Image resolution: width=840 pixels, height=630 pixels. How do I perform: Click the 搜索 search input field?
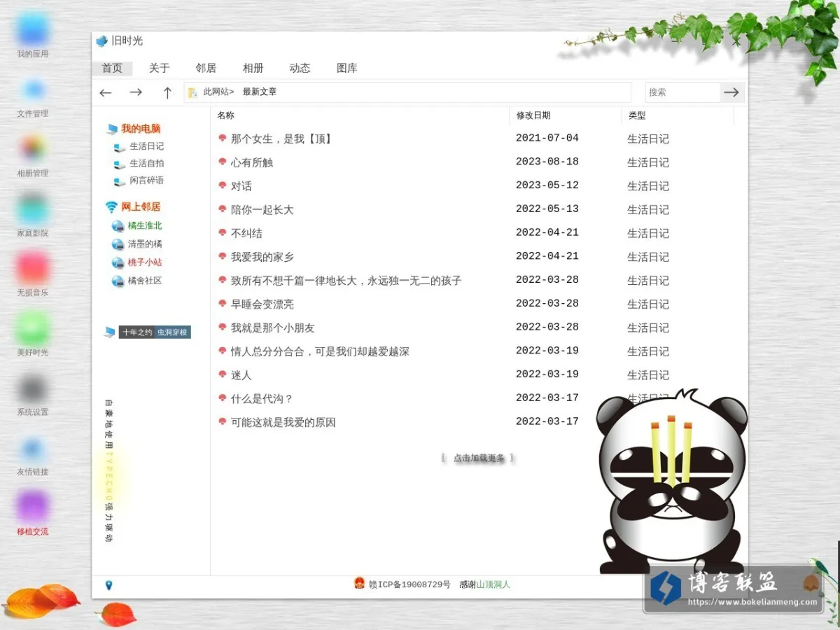(x=682, y=92)
